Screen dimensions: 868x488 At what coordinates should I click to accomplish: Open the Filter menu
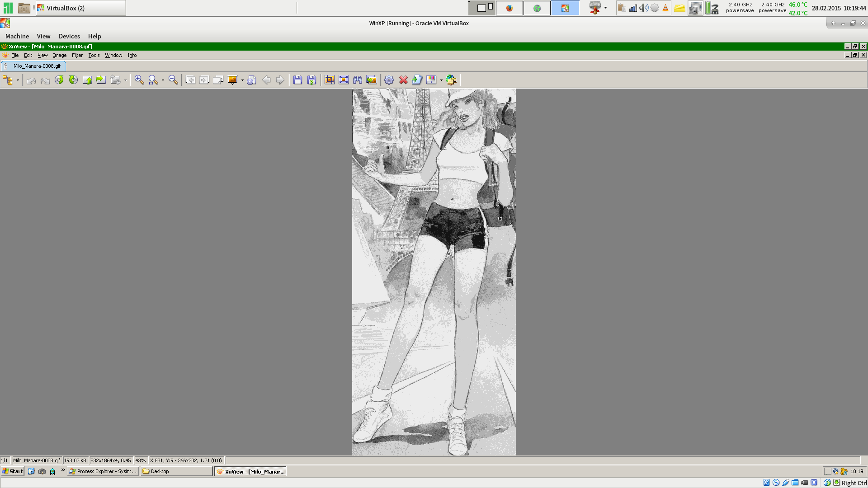point(77,55)
